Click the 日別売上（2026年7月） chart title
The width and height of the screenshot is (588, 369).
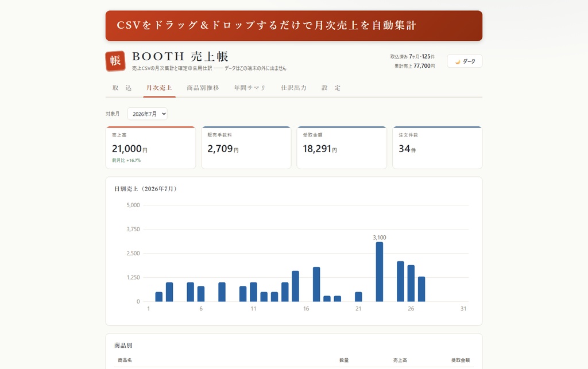coord(145,189)
